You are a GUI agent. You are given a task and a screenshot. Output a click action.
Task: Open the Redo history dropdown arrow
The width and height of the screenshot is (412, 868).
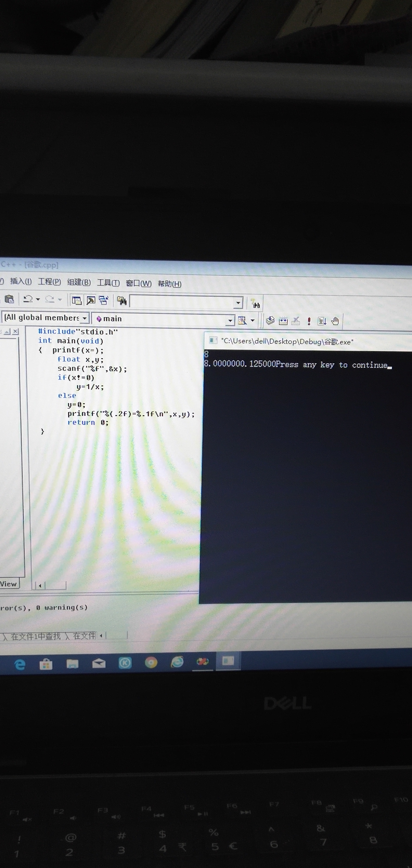60,300
